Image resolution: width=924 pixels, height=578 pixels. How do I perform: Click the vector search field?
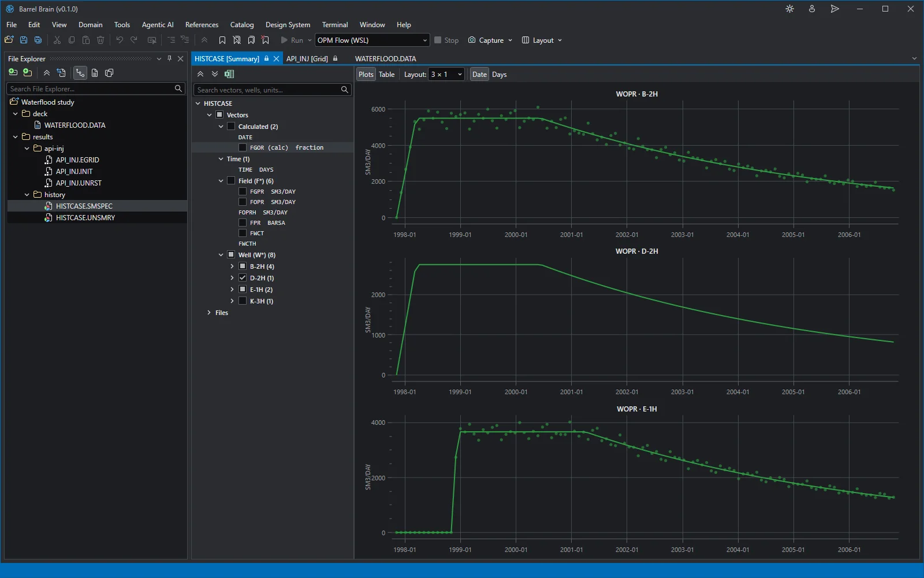[272, 90]
